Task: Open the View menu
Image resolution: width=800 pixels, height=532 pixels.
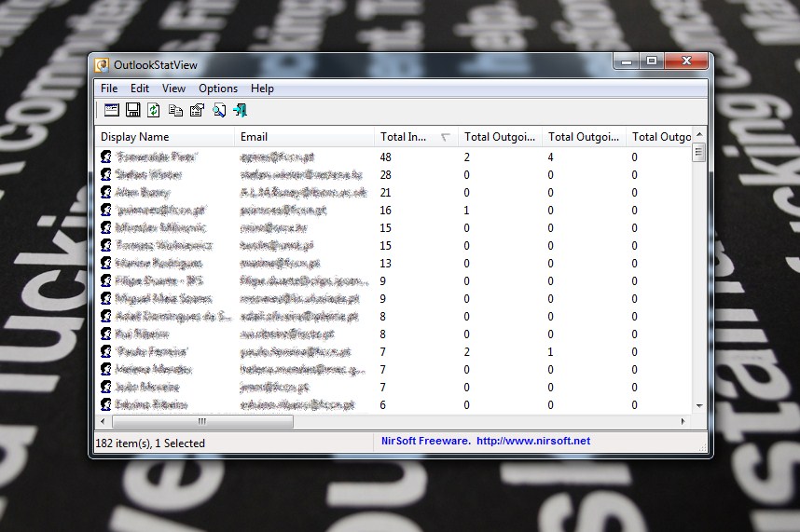Action: 174,89
